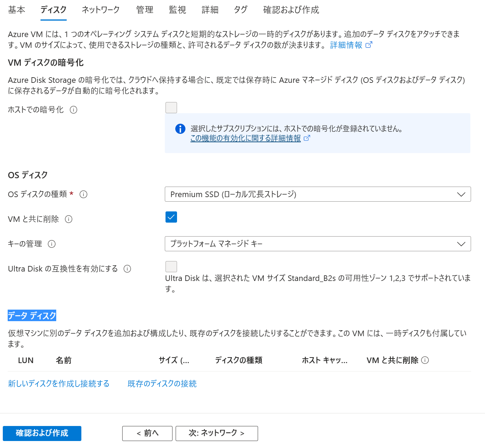Viewport: 485px width, 448px height.
Task: Click the highlighted データ ディスク heading
Action: click(32, 316)
